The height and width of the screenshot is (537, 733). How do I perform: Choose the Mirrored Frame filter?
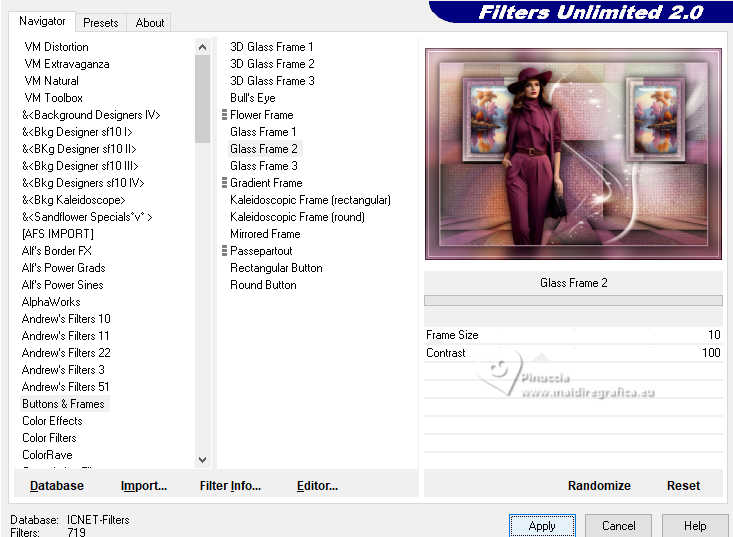point(265,234)
